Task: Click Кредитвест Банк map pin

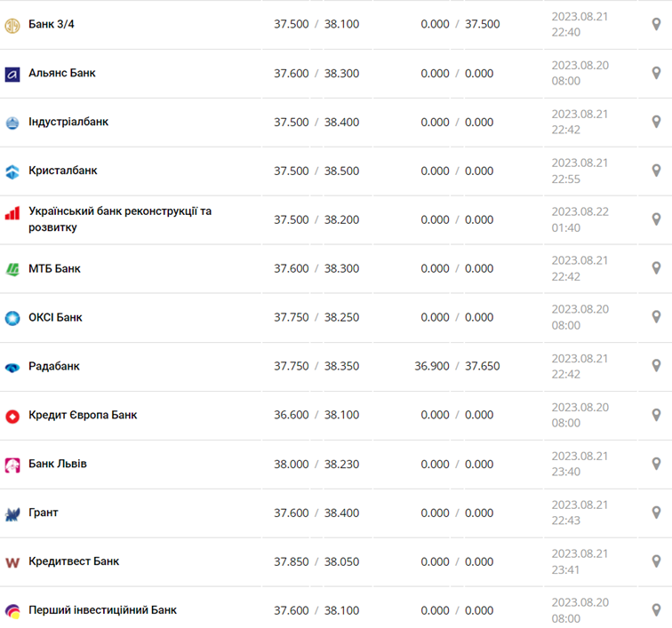Action: coord(656,561)
